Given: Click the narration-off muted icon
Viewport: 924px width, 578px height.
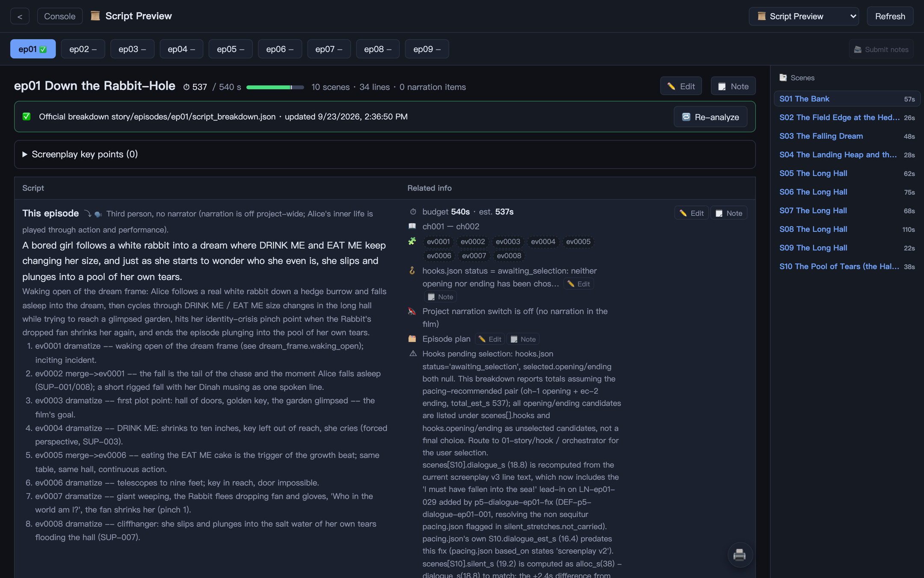Looking at the screenshot, I should [412, 311].
